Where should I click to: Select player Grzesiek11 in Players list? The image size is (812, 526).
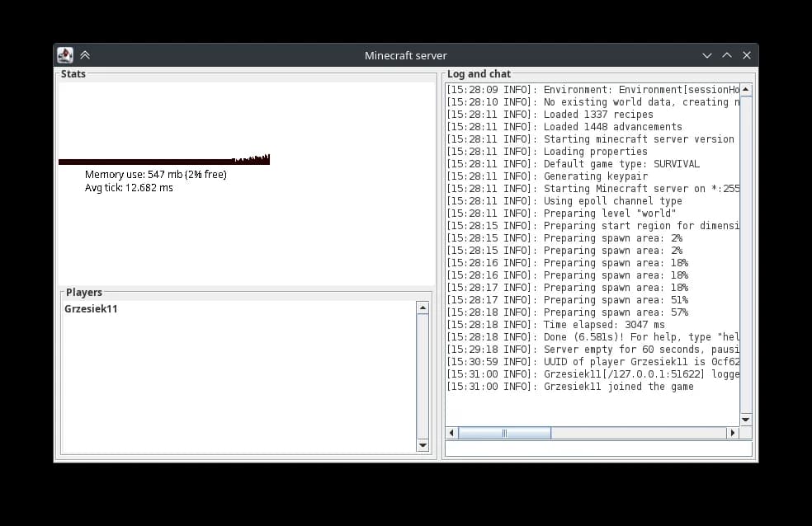(91, 309)
